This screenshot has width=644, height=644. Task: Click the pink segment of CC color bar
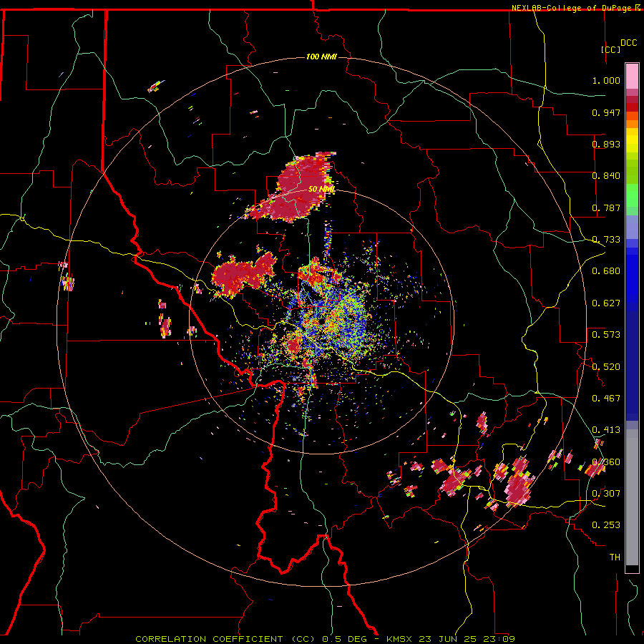(632, 76)
